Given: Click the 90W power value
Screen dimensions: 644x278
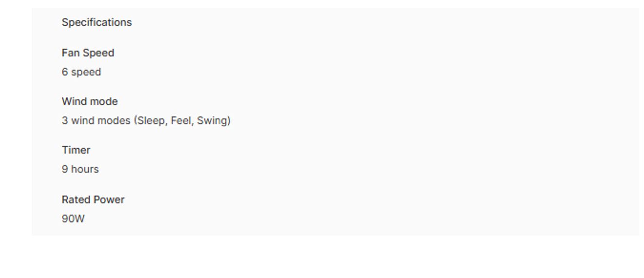Looking at the screenshot, I should pos(73,219).
